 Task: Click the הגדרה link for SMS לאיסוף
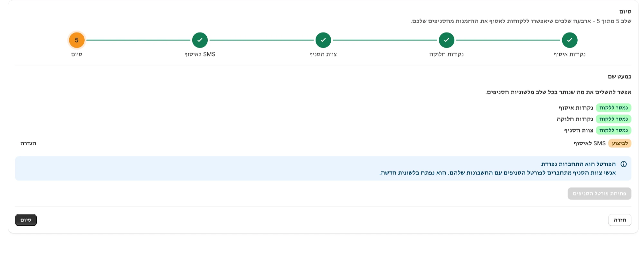28,143
